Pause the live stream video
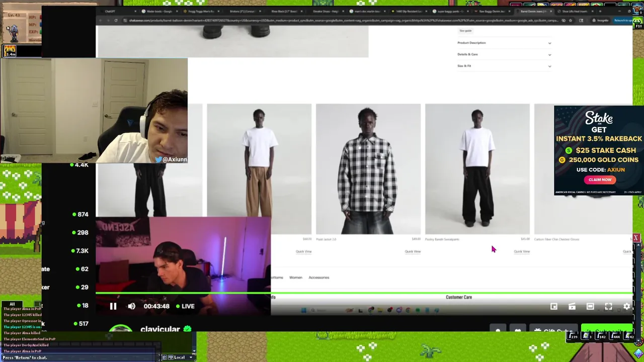The width and height of the screenshot is (644, 362). [x=113, y=306]
